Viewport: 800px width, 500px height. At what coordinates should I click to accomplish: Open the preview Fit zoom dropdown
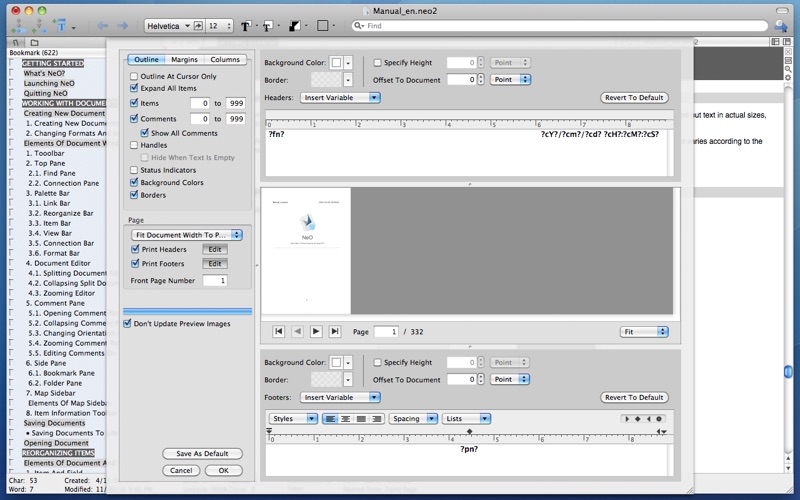click(x=644, y=332)
